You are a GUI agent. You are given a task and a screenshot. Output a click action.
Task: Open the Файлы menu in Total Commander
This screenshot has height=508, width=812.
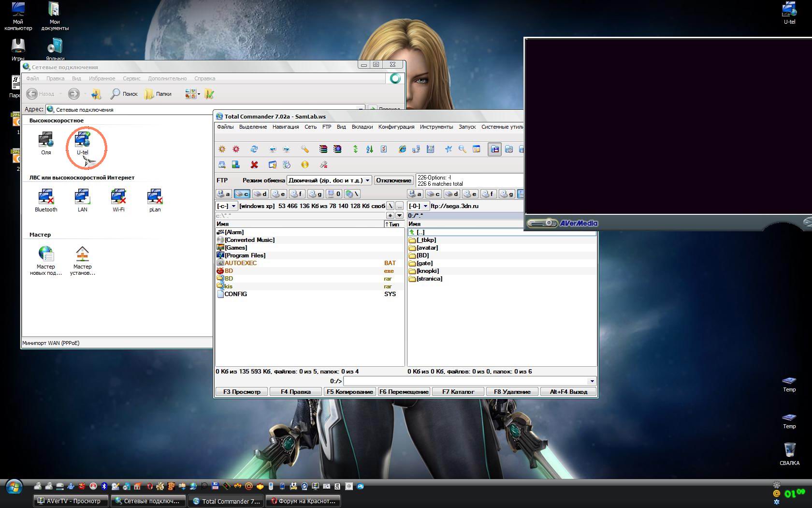click(x=225, y=127)
